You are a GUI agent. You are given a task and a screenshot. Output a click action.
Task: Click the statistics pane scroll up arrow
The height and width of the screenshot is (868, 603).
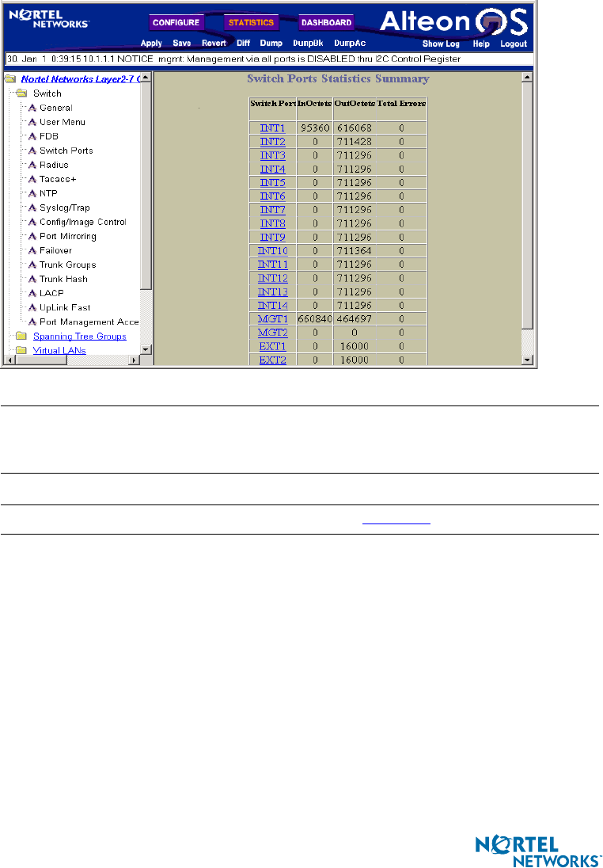pos(528,77)
